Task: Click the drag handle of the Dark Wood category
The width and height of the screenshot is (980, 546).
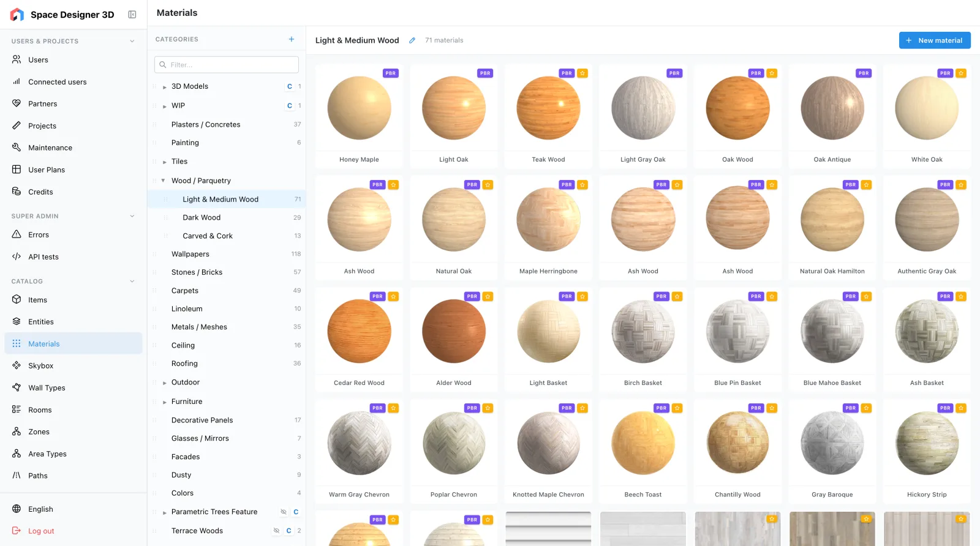Action: point(165,217)
